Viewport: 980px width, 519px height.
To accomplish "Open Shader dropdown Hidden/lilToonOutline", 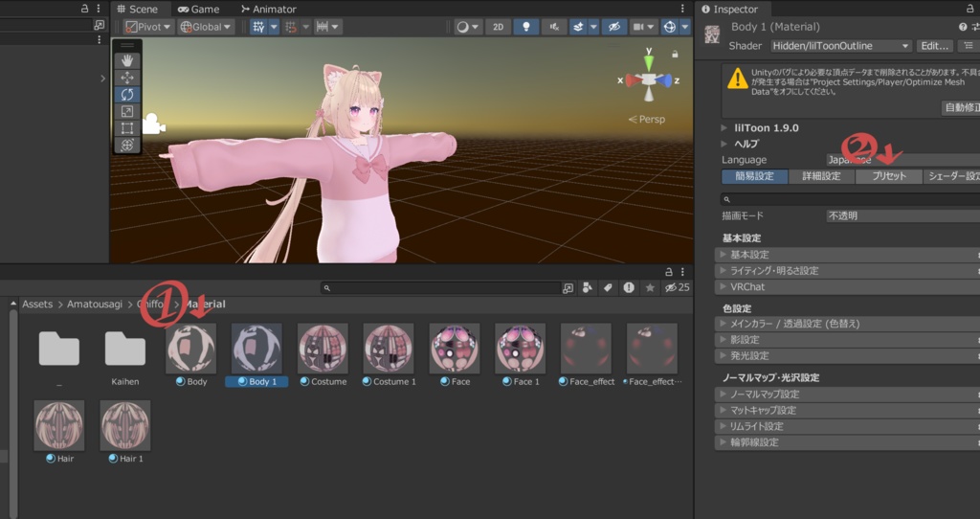I will 840,46.
